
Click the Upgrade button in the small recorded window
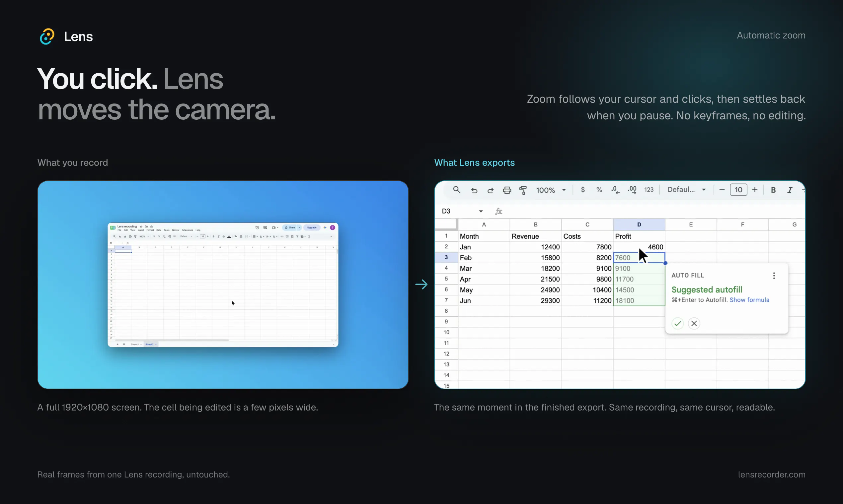coord(312,227)
